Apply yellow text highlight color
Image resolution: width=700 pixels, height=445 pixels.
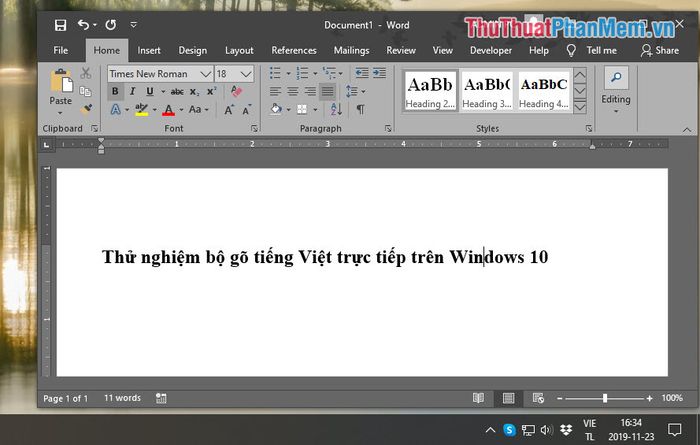point(142,109)
